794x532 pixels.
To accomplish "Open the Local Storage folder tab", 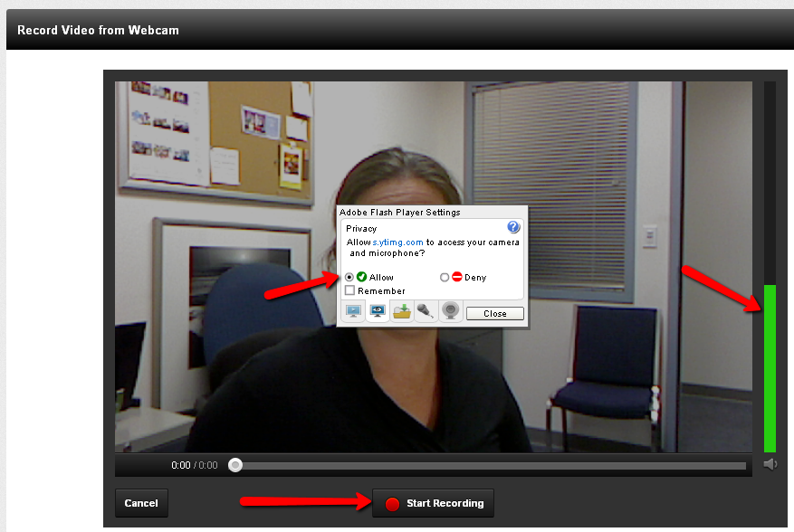I will (x=402, y=311).
